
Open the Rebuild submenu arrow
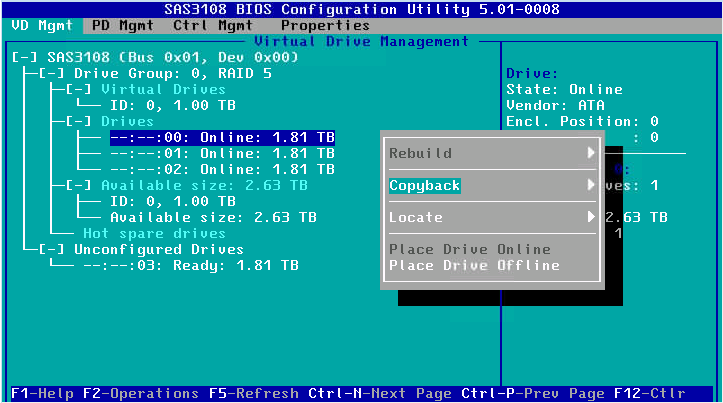[591, 153]
